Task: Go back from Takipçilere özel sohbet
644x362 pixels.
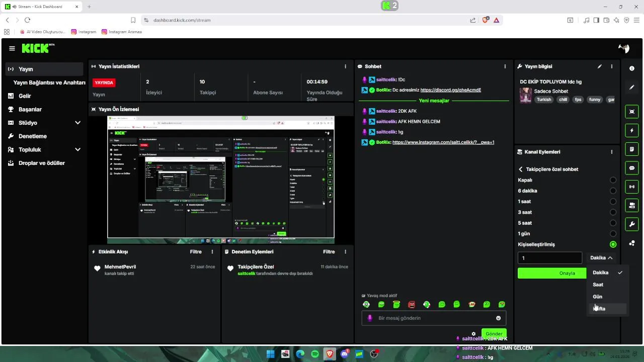Action: 521,169
